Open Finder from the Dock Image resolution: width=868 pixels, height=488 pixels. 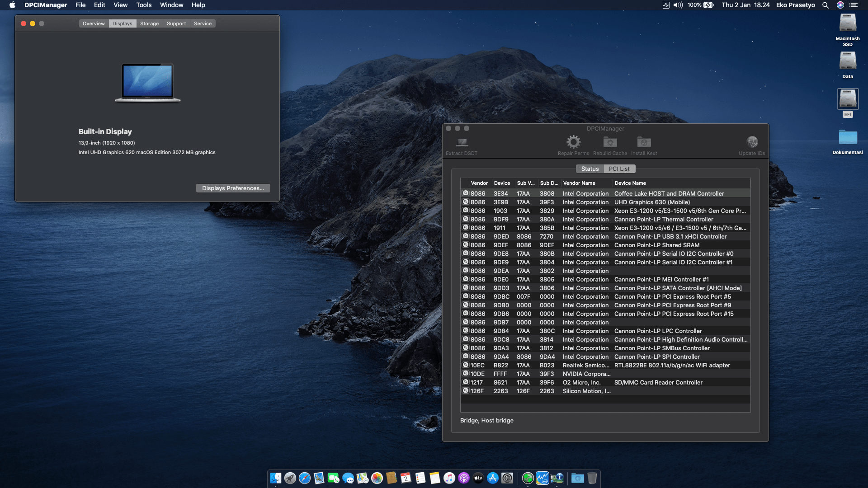[x=276, y=478]
